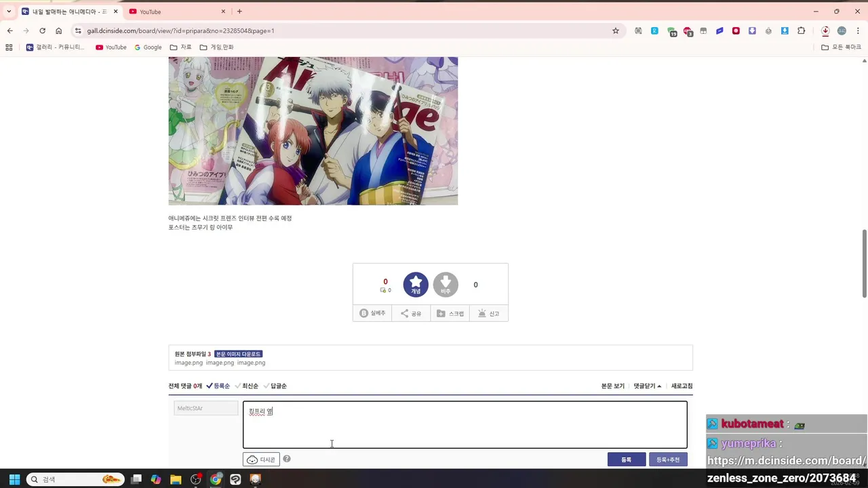Open a new browser tab

click(239, 12)
